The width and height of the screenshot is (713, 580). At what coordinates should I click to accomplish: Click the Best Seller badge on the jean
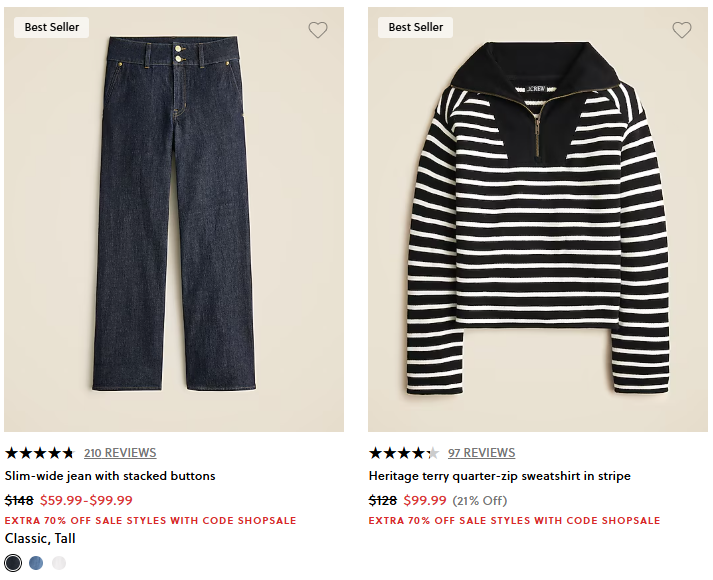52,27
